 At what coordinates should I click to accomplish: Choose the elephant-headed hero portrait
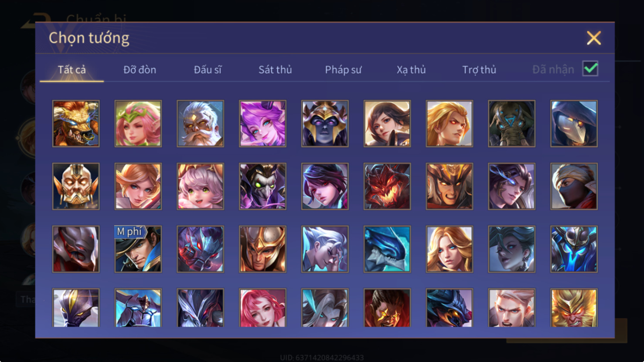tap(511, 124)
